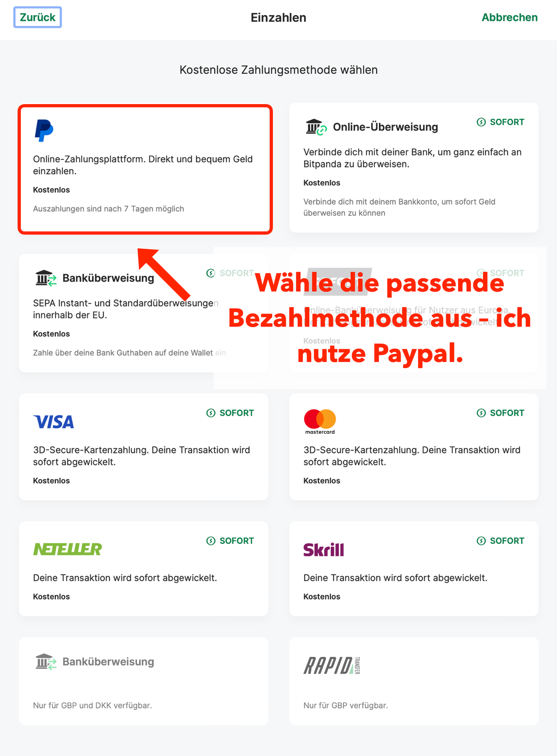Click SOFORT badge on VISA card
557x756 pixels.
230,413
